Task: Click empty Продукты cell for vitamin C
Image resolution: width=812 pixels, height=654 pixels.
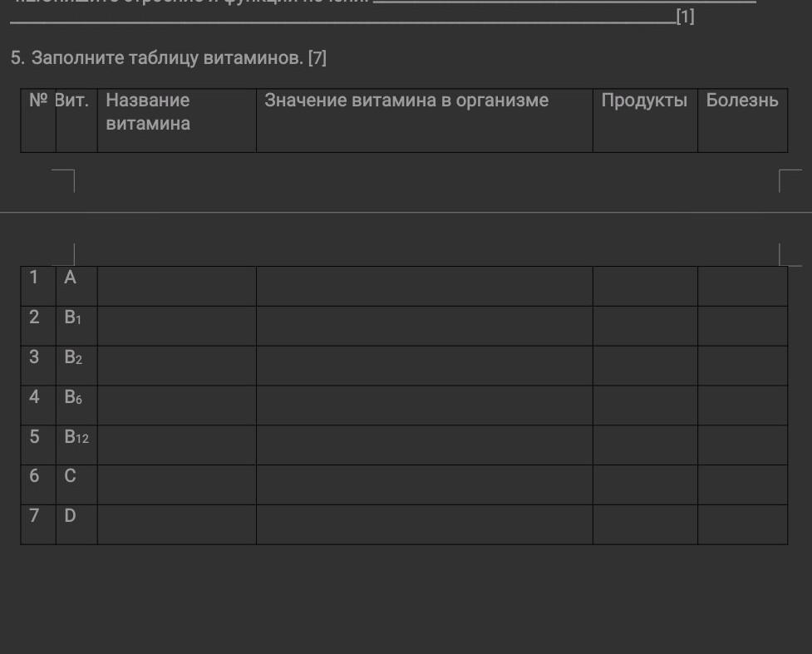Action: pos(645,484)
